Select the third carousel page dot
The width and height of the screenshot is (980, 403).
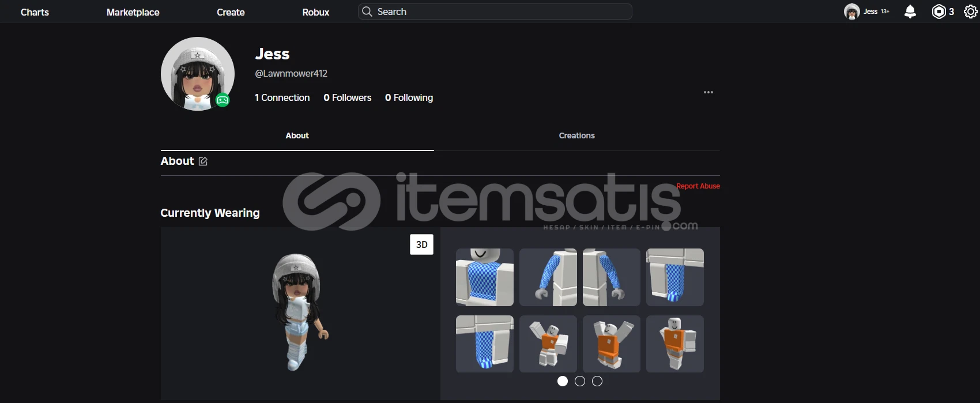click(597, 381)
